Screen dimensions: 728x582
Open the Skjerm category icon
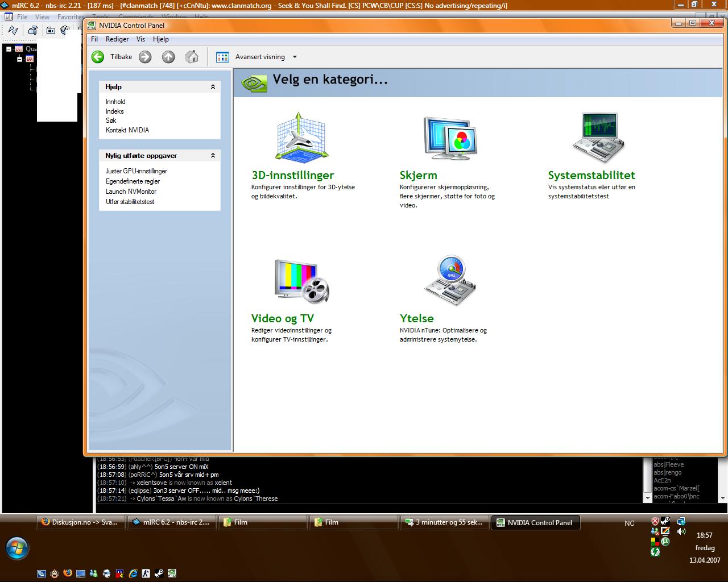[450, 138]
